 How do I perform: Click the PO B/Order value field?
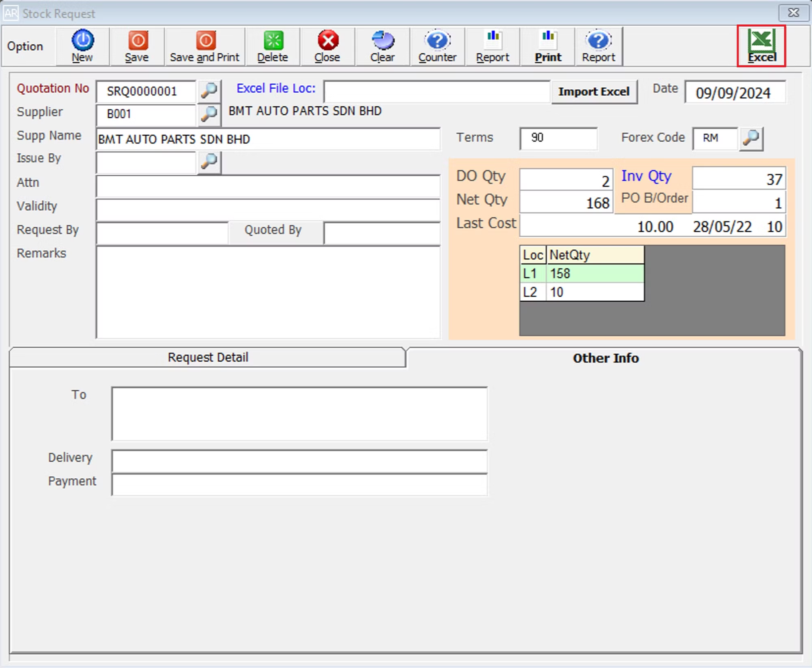[739, 202]
